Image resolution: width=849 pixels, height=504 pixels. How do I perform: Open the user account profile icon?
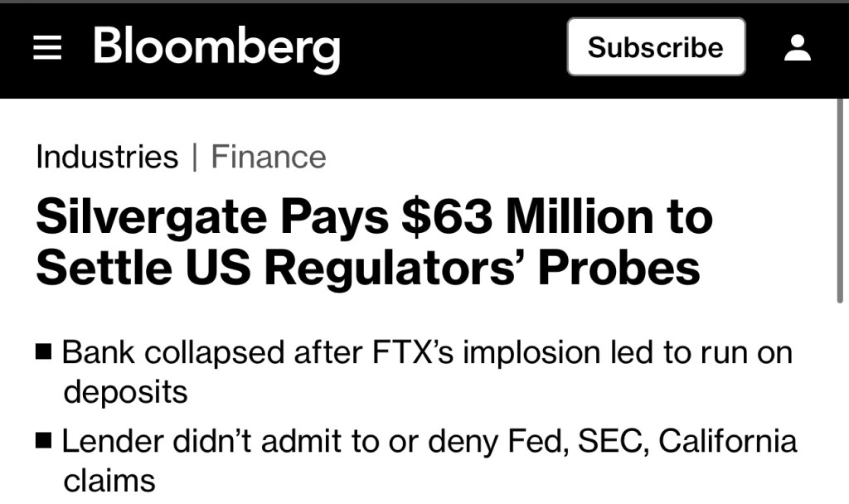tap(797, 48)
